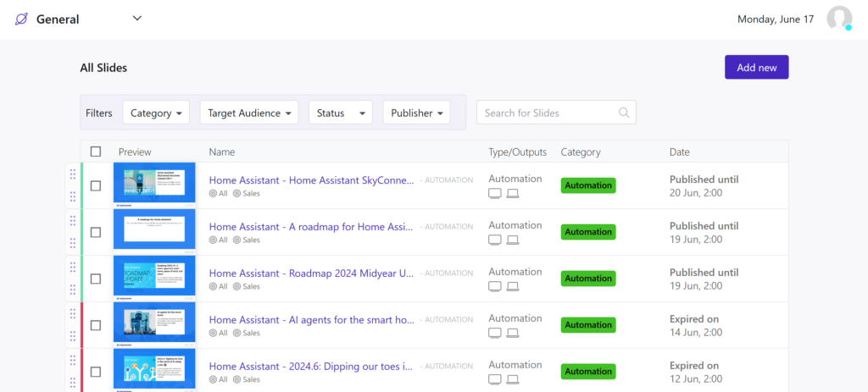
Task: Click the Date column header
Action: (680, 152)
